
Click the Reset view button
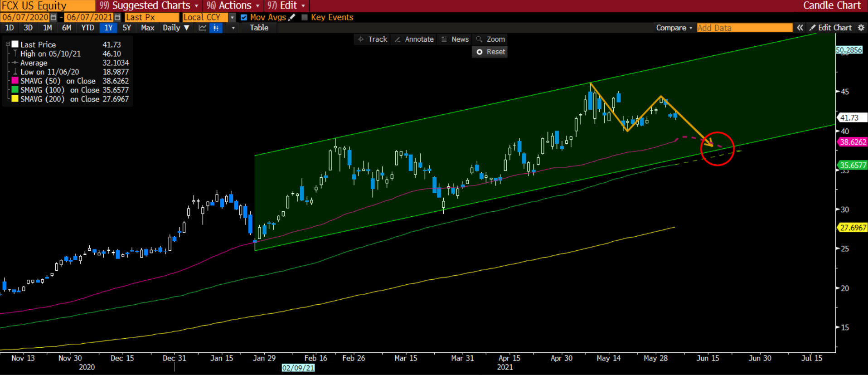point(490,52)
